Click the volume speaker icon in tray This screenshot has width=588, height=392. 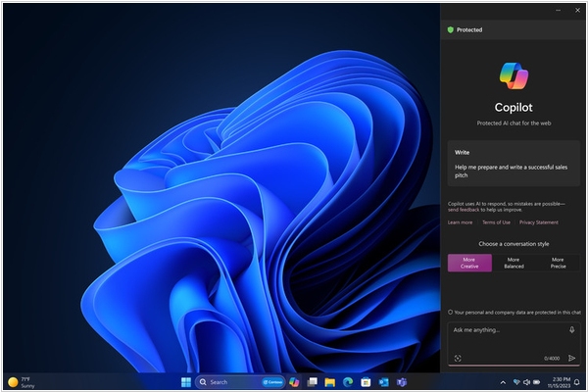click(526, 382)
